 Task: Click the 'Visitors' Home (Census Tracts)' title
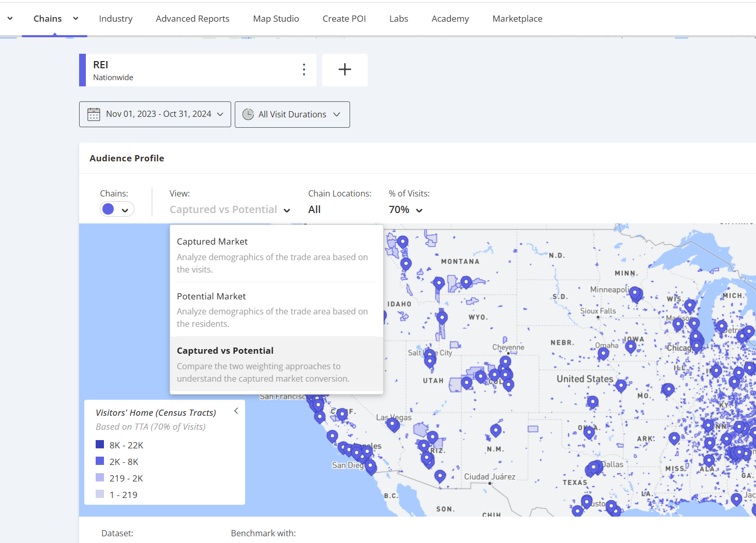(156, 413)
